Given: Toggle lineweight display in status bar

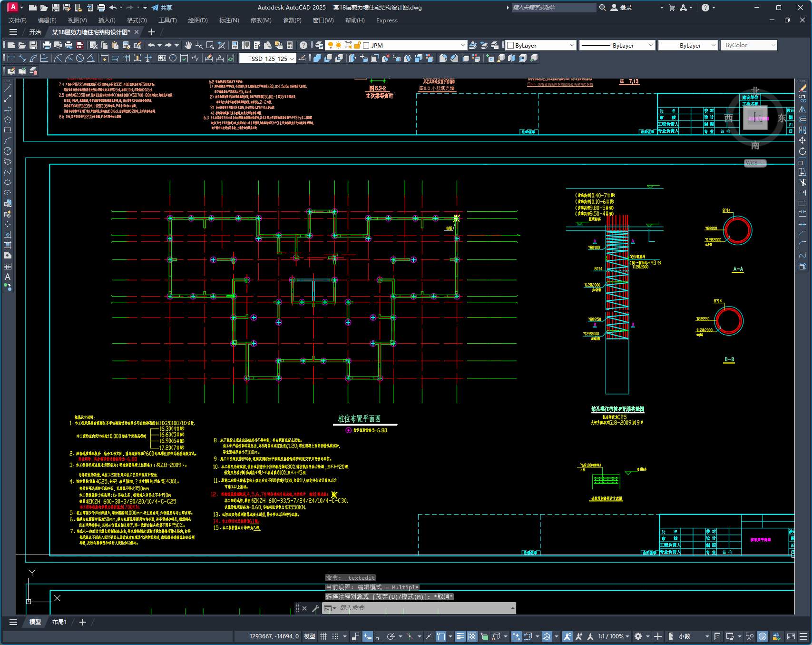Looking at the screenshot, I should [460, 636].
